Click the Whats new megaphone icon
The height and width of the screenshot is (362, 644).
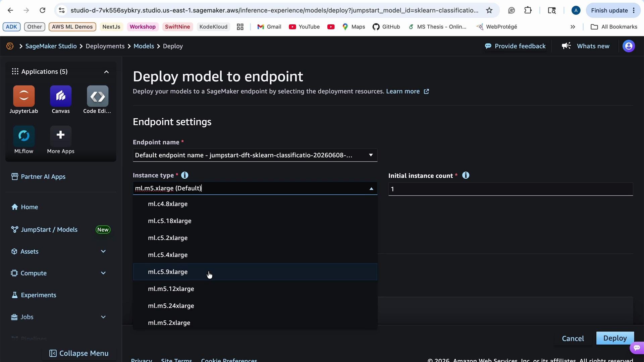coord(566,46)
